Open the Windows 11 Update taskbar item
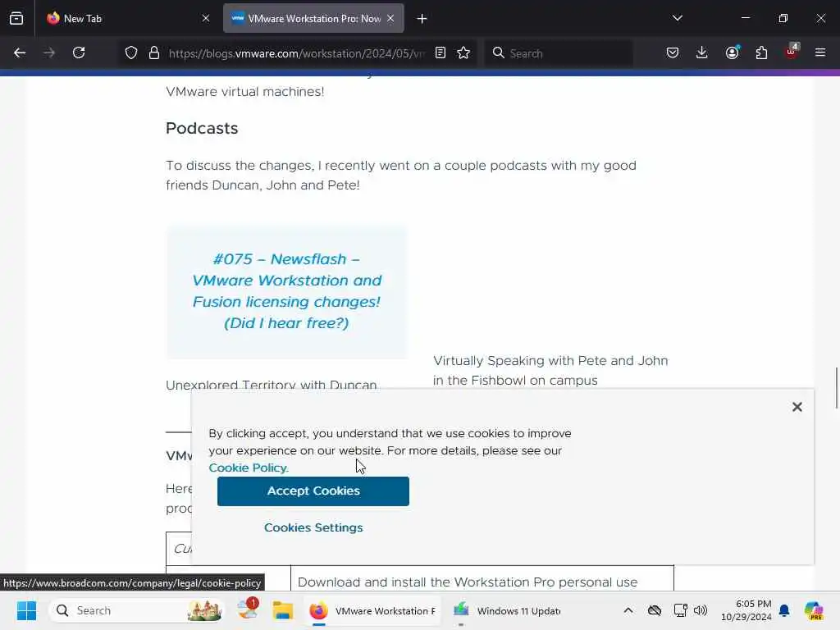 pyautogui.click(x=507, y=610)
